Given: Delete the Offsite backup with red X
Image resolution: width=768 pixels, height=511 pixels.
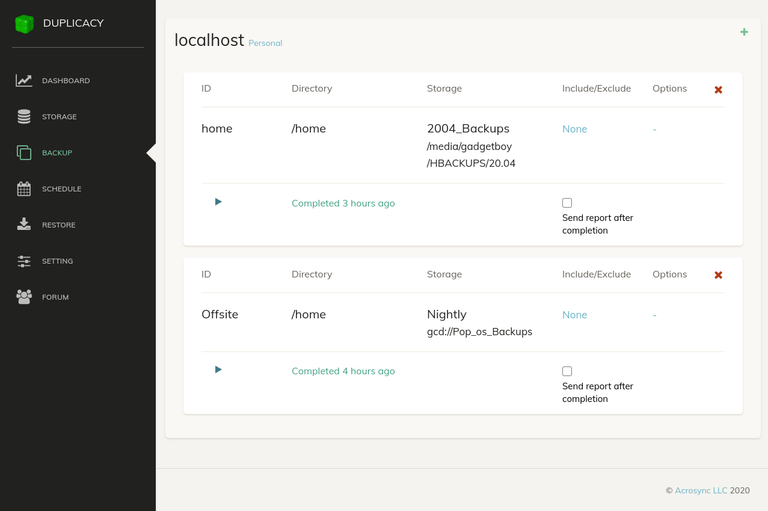Looking at the screenshot, I should tap(718, 275).
